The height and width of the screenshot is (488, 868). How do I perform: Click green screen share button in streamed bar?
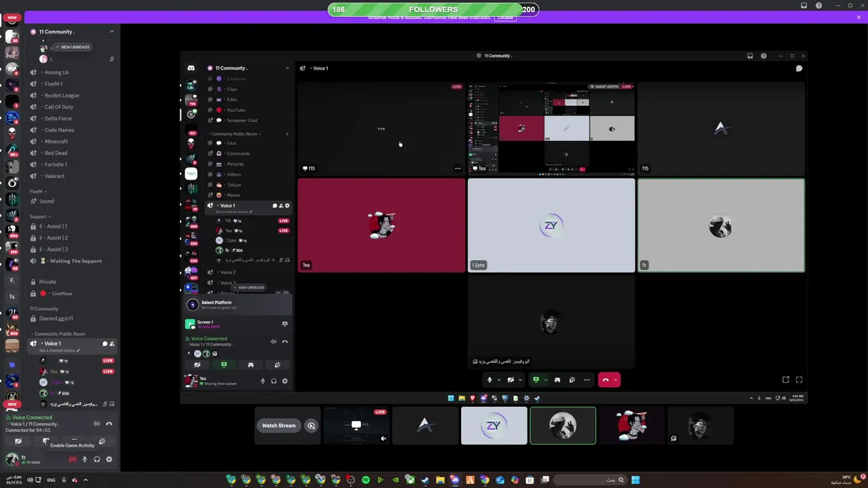[x=536, y=380]
